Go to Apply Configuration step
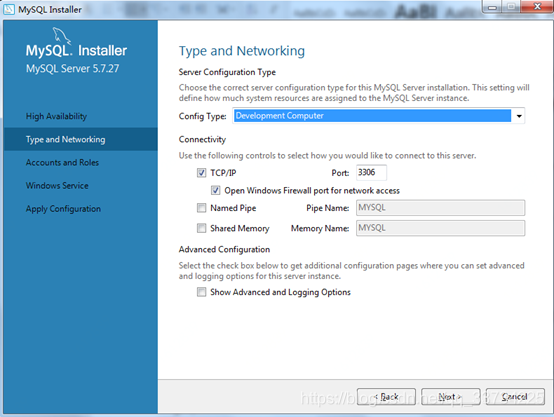The height and width of the screenshot is (417, 554). (x=63, y=209)
